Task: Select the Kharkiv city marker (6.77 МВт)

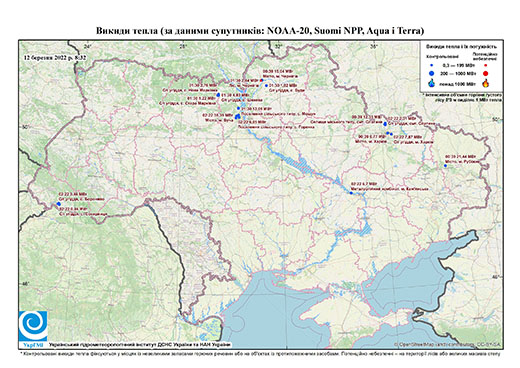Action: coord(388,133)
